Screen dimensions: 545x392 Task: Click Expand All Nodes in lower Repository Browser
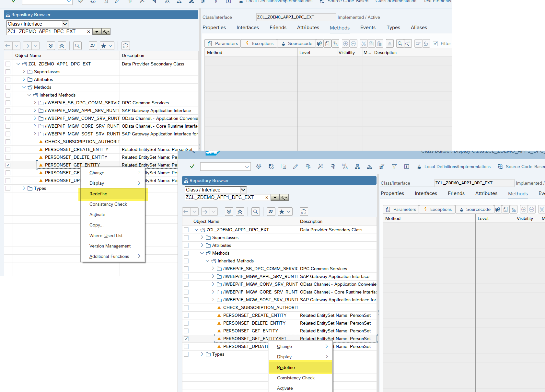click(229, 212)
